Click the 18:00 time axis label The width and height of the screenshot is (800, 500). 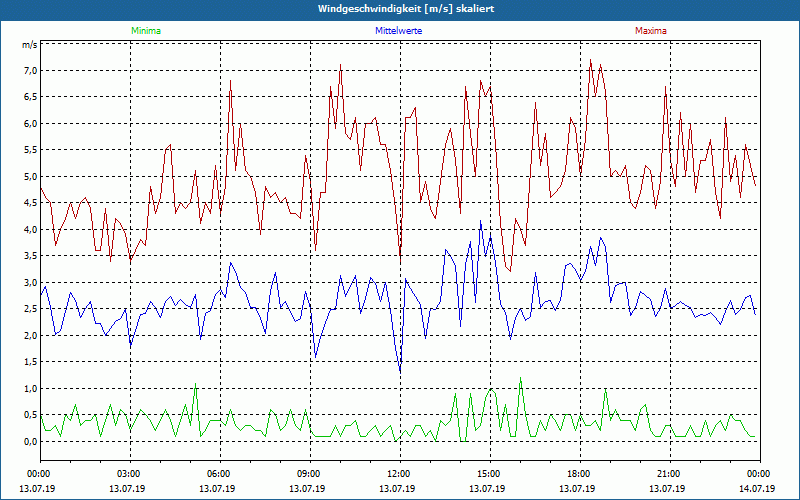580,474
